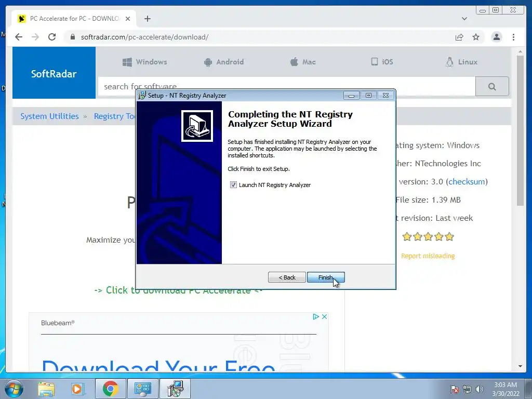Image resolution: width=532 pixels, height=399 pixels.
Task: Bookmark this page with star icon
Action: (476, 37)
